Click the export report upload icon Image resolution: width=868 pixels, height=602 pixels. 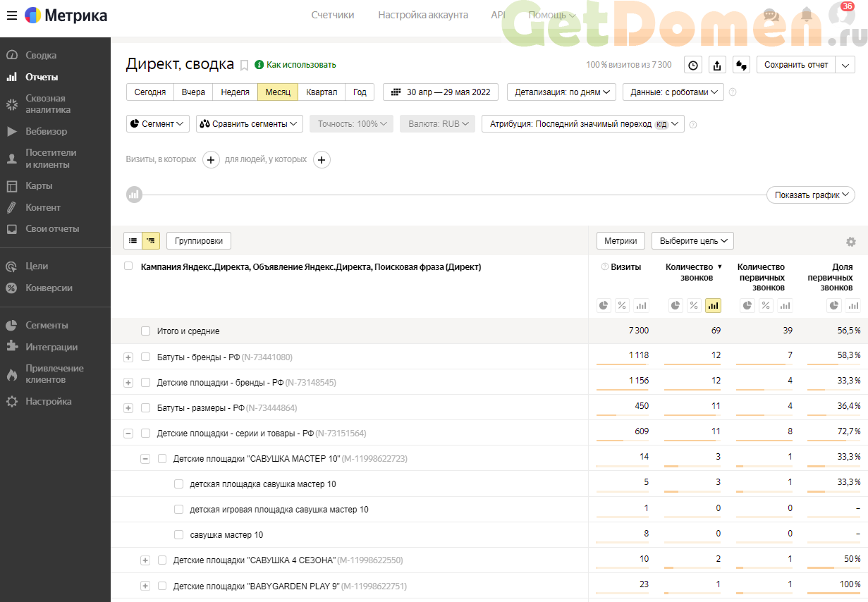coord(717,65)
